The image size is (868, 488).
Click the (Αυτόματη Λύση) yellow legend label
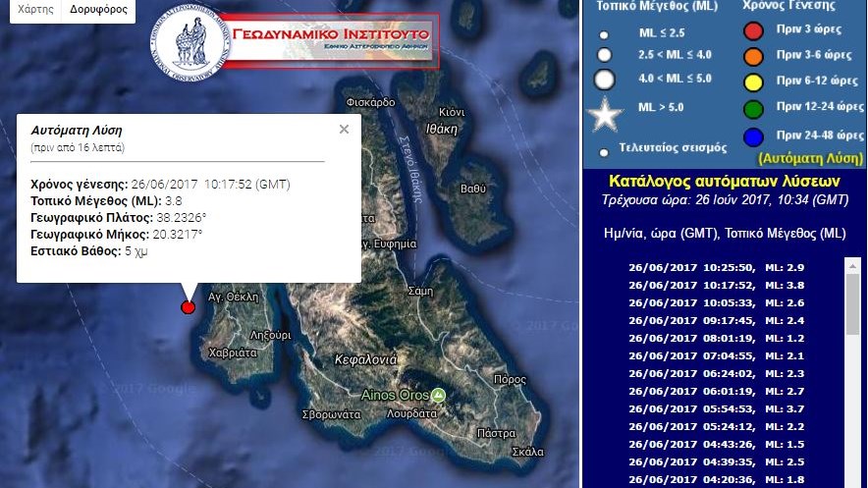(x=810, y=159)
